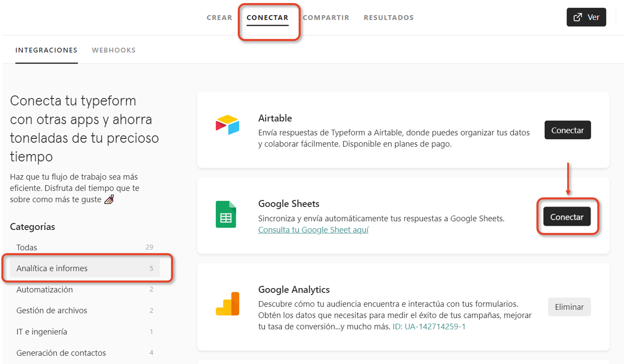Image resolution: width=624 pixels, height=364 pixels.
Task: Click the count 4 next to Generación de contactos
Action: 151,352
